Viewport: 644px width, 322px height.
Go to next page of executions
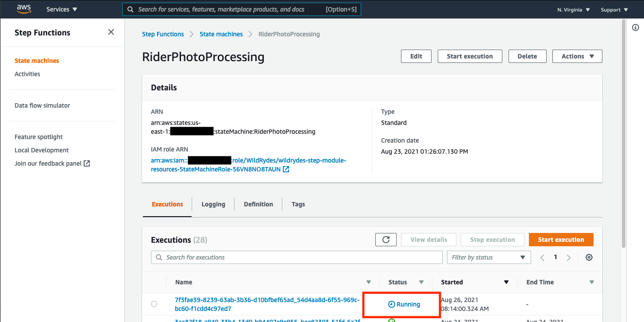click(569, 257)
